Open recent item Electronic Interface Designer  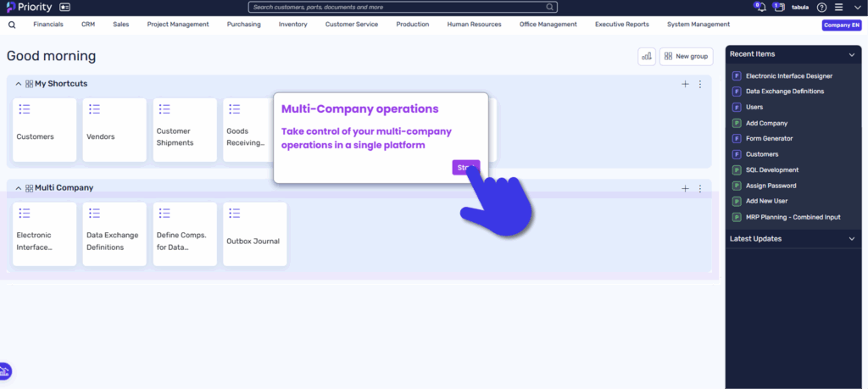(x=789, y=75)
